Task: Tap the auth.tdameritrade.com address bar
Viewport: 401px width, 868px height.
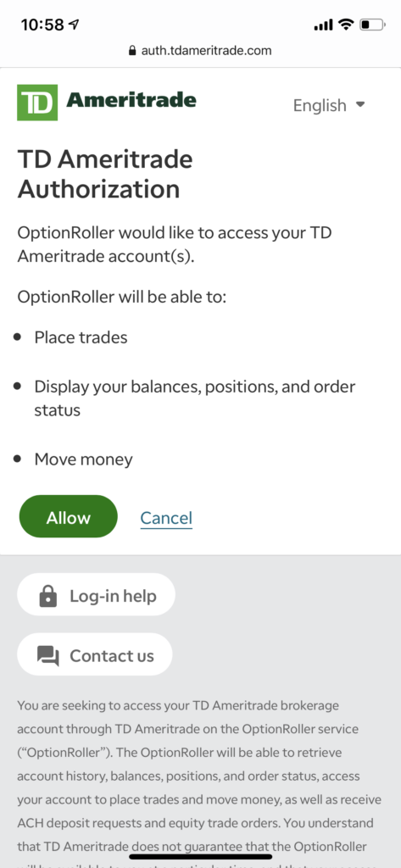Action: tap(200, 51)
